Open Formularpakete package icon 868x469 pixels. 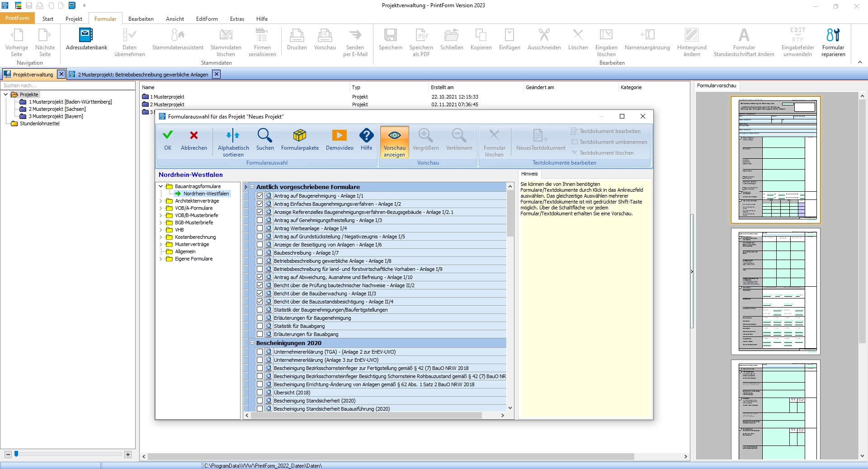(x=299, y=136)
